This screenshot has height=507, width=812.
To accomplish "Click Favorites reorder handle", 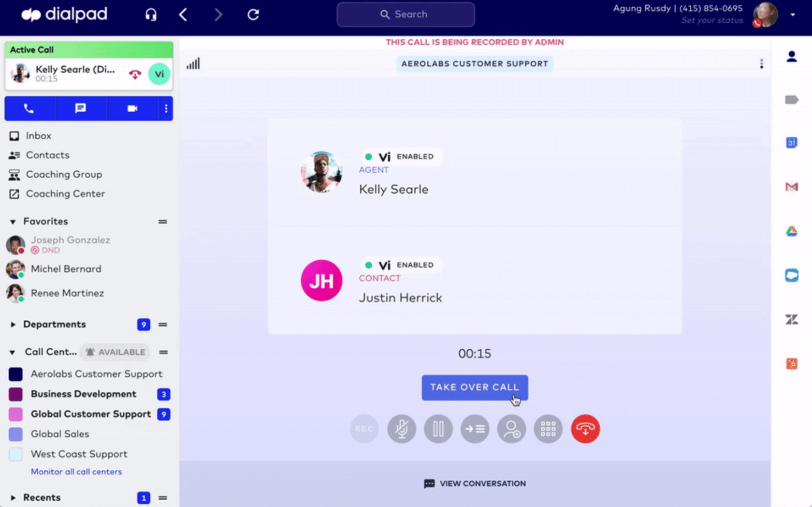I will [x=163, y=222].
